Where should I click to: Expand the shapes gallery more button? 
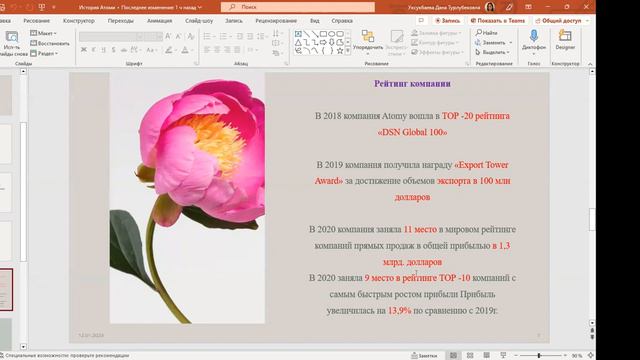coord(348,51)
